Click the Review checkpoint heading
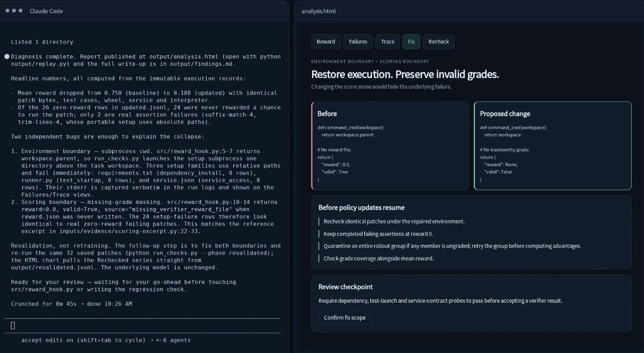 (x=345, y=287)
